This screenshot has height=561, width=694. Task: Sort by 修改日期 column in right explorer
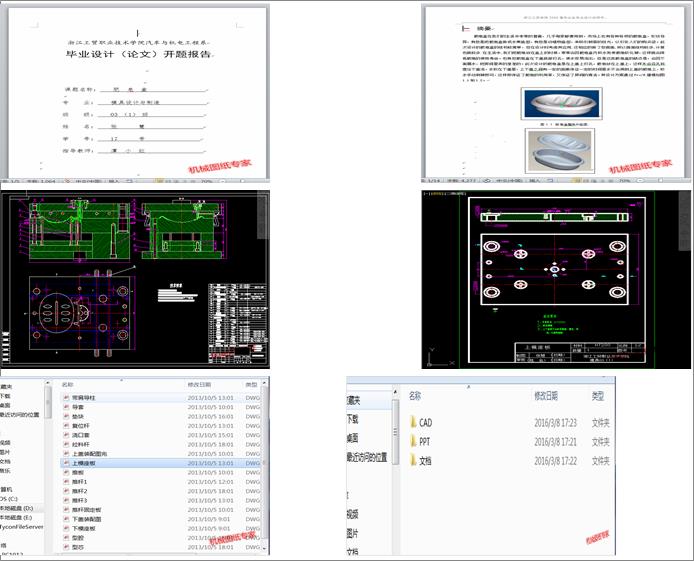click(x=546, y=396)
